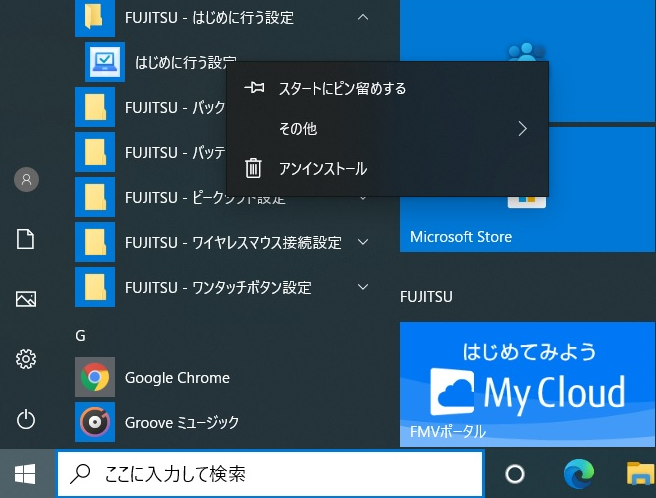Expand the その他 submenu arrow
The height and width of the screenshot is (498, 656).
(522, 128)
